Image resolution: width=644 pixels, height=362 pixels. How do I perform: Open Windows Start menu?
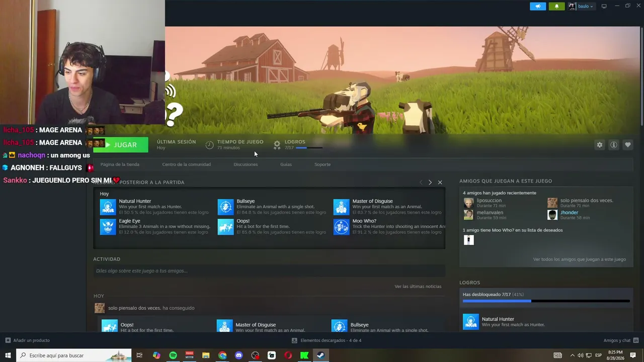point(8,355)
